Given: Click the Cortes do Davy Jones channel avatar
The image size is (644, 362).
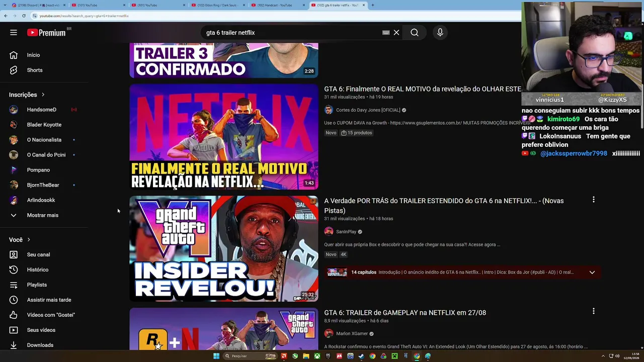Looking at the screenshot, I should pyautogui.click(x=329, y=110).
